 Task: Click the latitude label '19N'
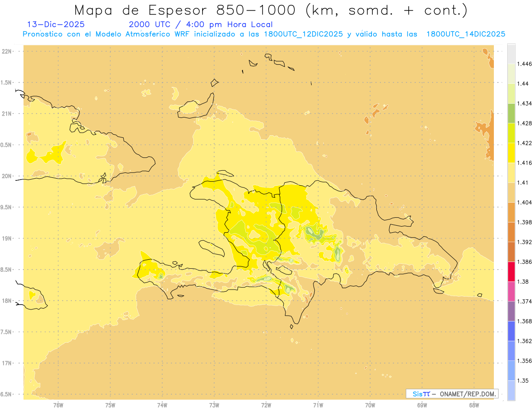point(8,239)
